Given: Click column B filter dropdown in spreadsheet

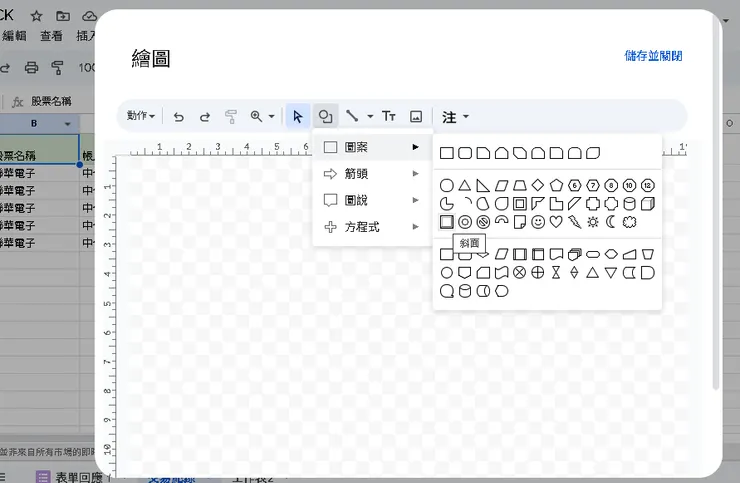Looking at the screenshot, I should [x=67, y=124].
